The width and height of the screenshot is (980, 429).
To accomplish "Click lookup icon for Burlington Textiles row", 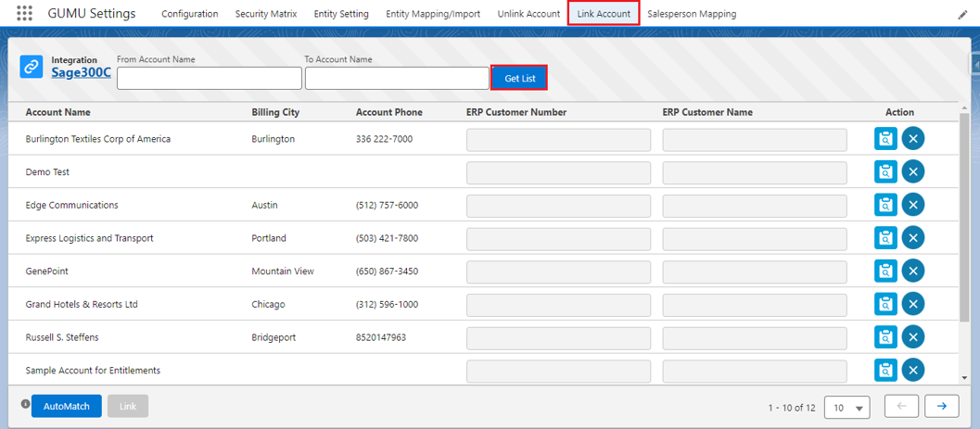I will (885, 139).
